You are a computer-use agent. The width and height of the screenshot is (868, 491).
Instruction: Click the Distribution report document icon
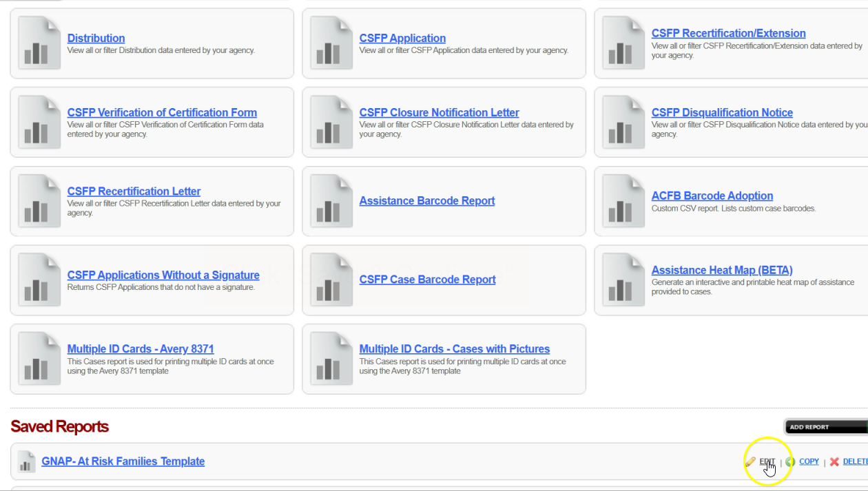click(39, 43)
